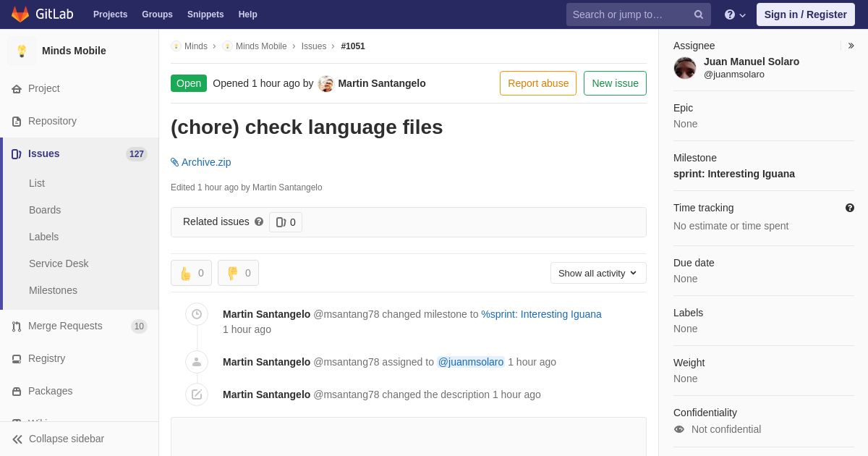This screenshot has height=456, width=868.
Task: Click the Project home icon in sidebar
Action: pyautogui.click(x=17, y=89)
